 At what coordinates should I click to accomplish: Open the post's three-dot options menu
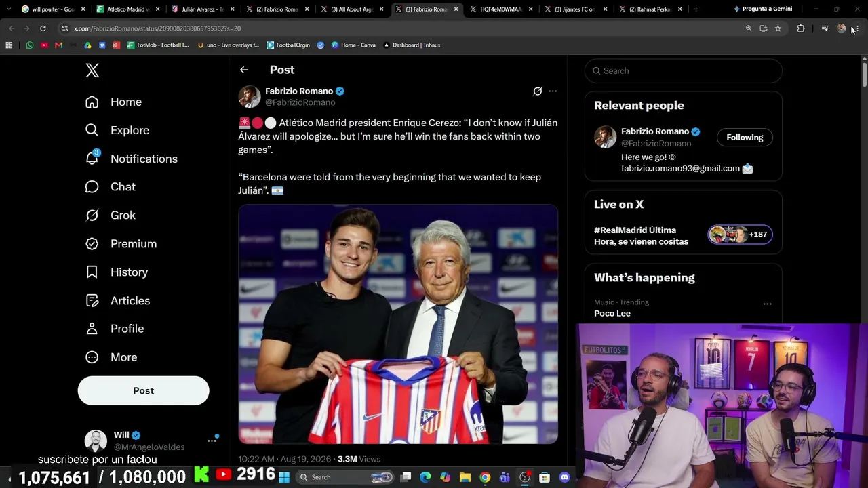coord(553,91)
